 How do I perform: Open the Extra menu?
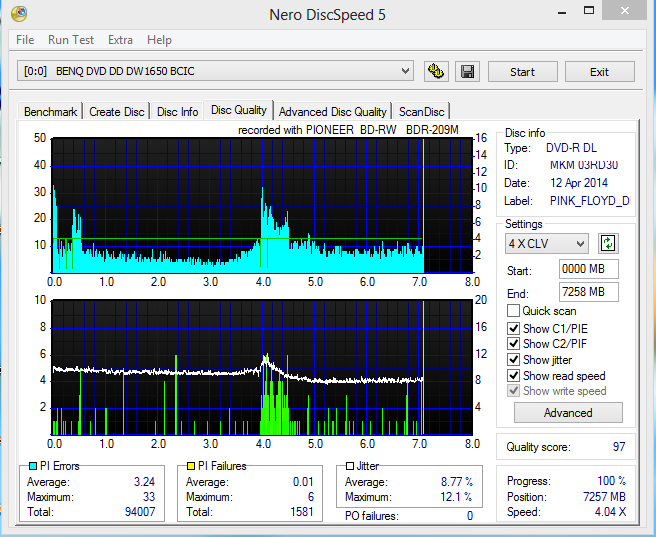120,40
